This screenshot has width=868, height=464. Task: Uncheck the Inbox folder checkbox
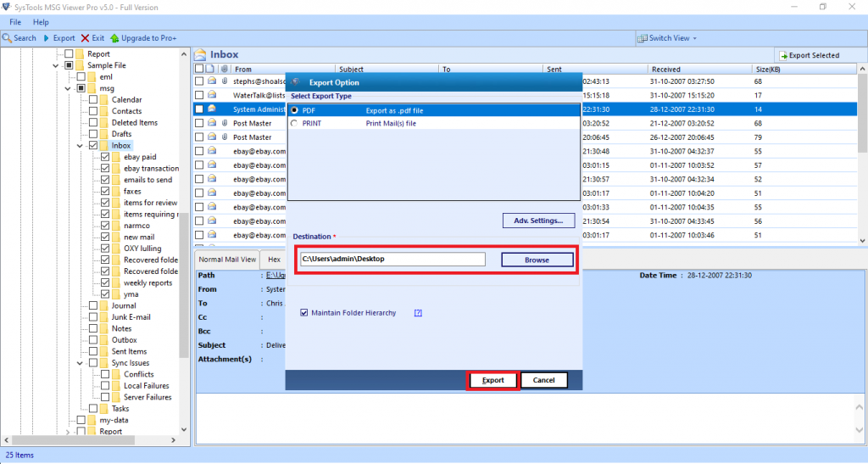pyautogui.click(x=93, y=146)
